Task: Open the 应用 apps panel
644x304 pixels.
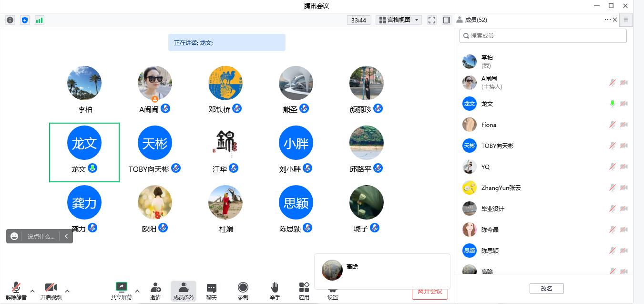Action: coord(304,290)
